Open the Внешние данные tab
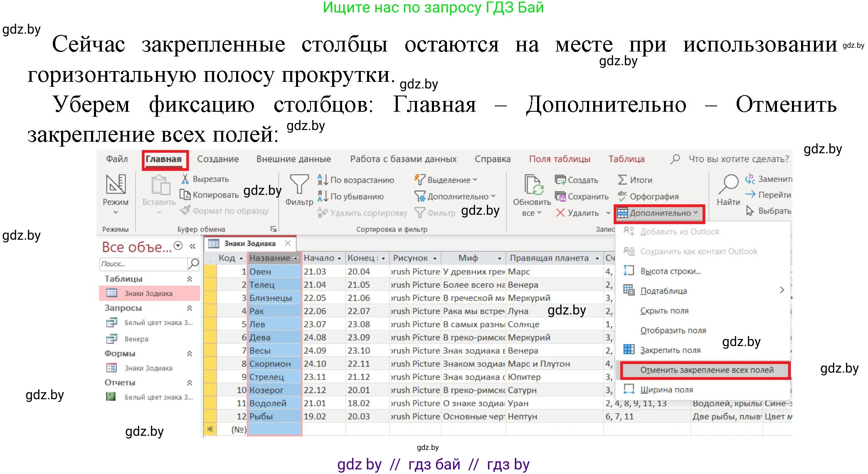 [x=293, y=159]
